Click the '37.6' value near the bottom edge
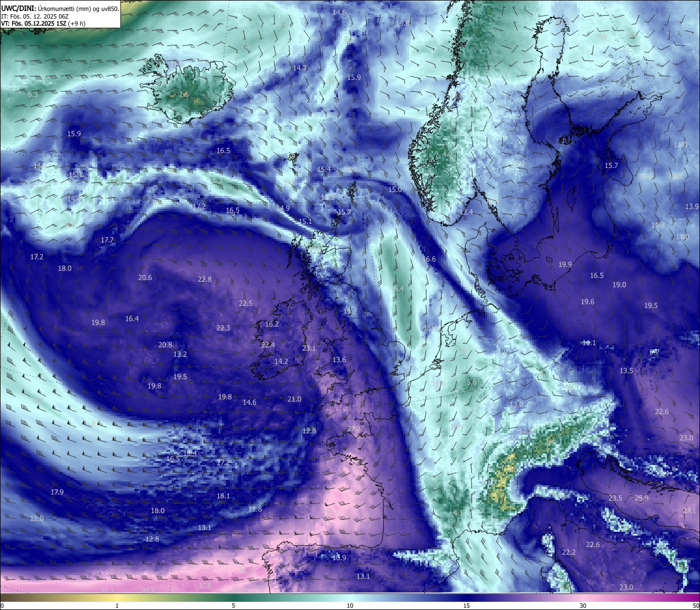 [x=205, y=586]
